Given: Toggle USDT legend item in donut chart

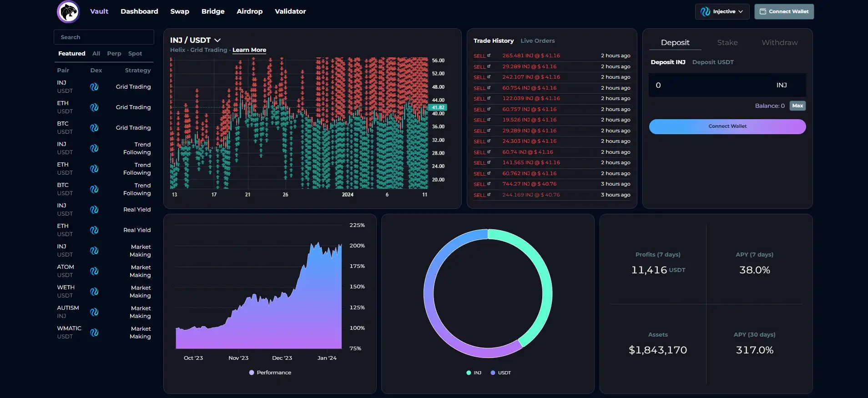Looking at the screenshot, I should [500, 373].
